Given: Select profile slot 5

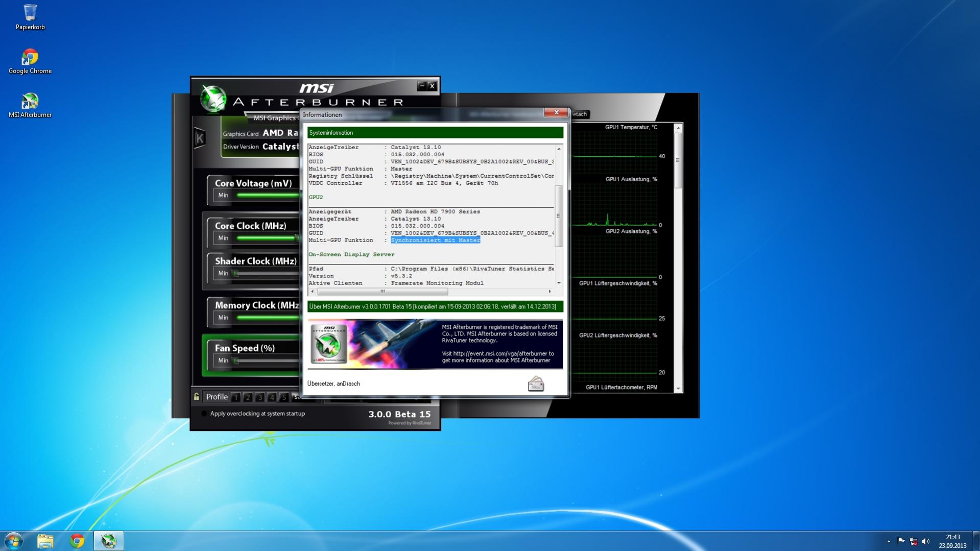Looking at the screenshot, I should click(284, 397).
